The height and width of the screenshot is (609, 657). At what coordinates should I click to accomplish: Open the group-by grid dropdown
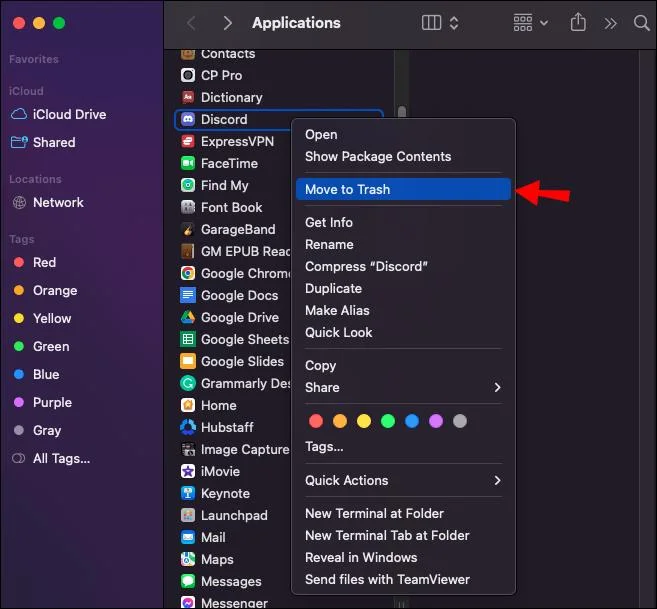(530, 22)
